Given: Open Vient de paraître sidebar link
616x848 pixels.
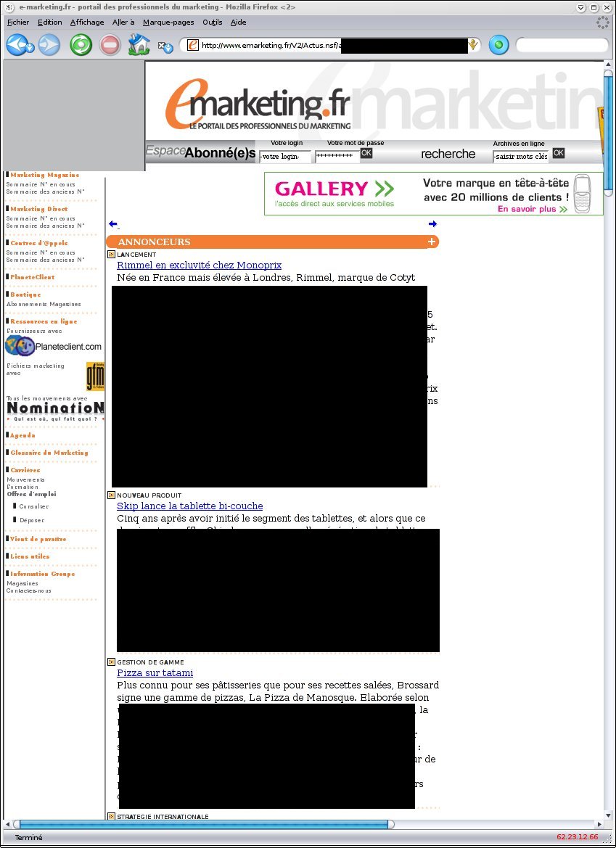Looking at the screenshot, I should coord(38,539).
